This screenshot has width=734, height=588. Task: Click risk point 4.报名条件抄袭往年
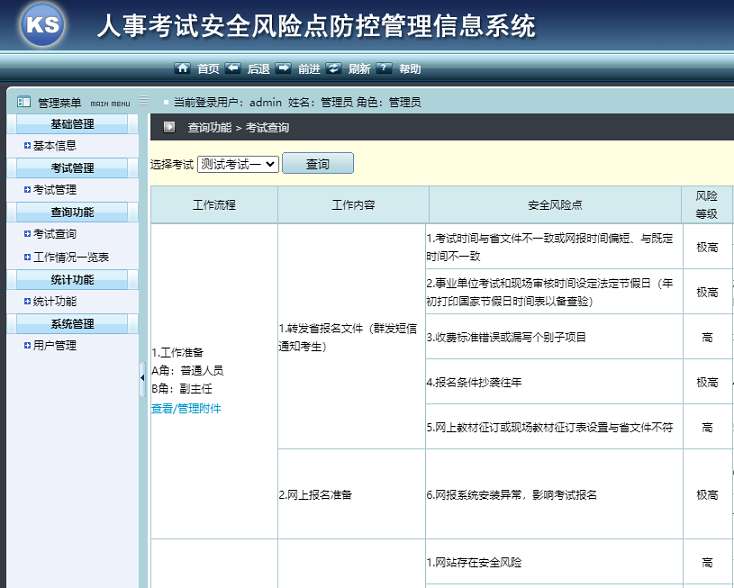[554, 382]
